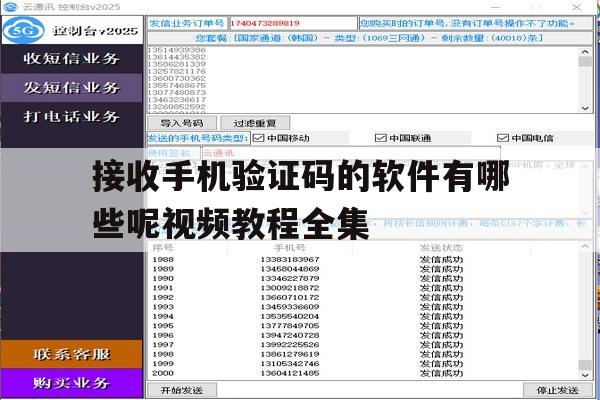The image size is (600, 400).
Task: Toggle the 中国移动 checkbox
Action: click(x=259, y=138)
